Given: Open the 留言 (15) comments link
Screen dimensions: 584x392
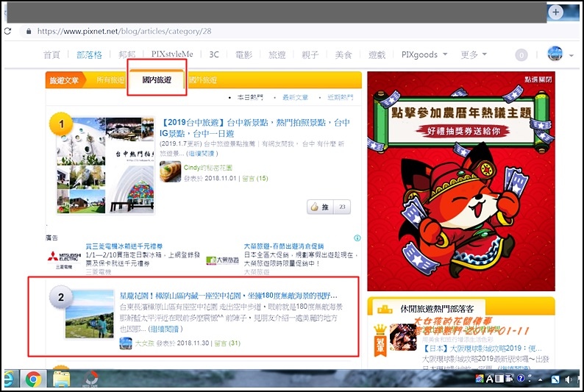Looking at the screenshot, I should (x=255, y=178).
